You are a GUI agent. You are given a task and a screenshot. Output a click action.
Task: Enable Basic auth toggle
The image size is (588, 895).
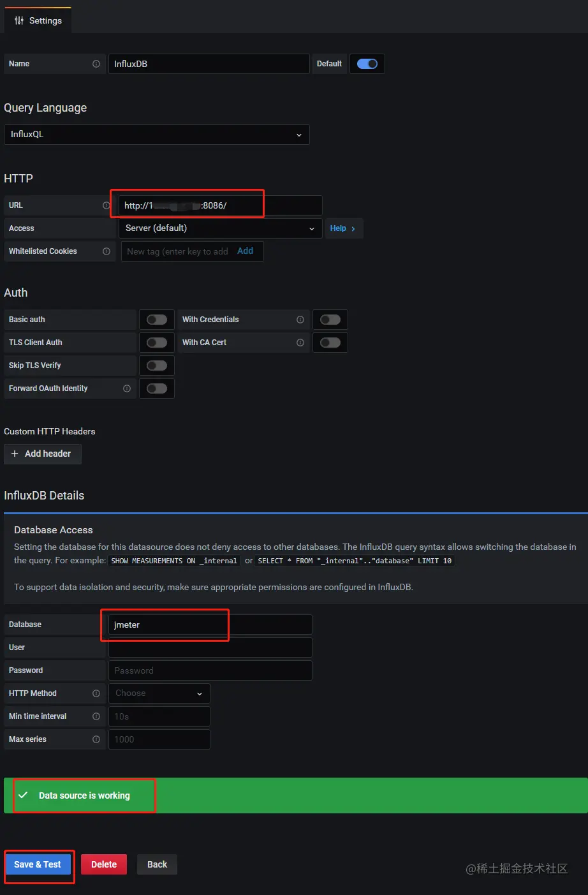coord(157,320)
